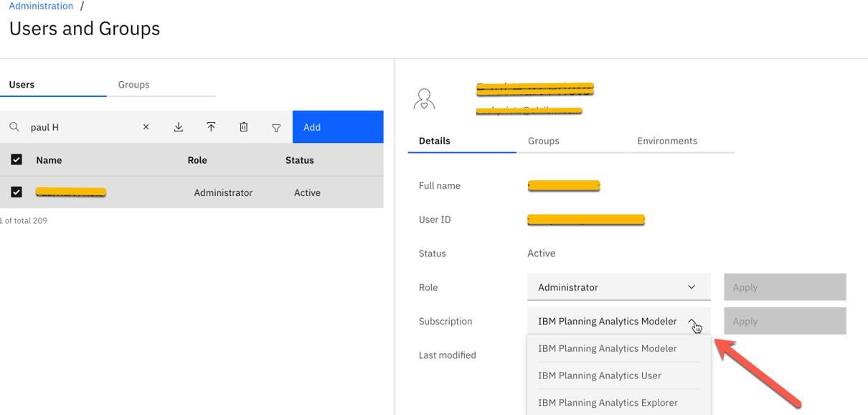Toggle the select-all header checkbox

16,159
